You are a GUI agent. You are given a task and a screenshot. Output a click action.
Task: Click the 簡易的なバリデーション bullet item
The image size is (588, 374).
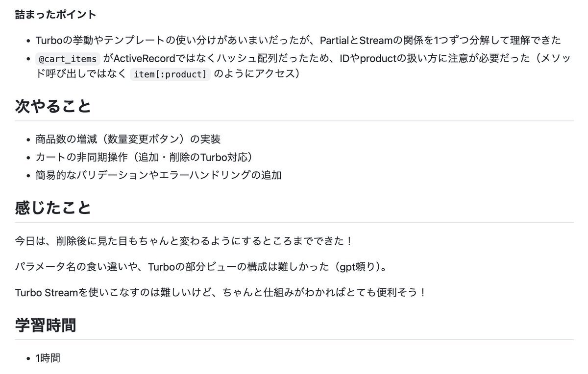pyautogui.click(x=158, y=175)
